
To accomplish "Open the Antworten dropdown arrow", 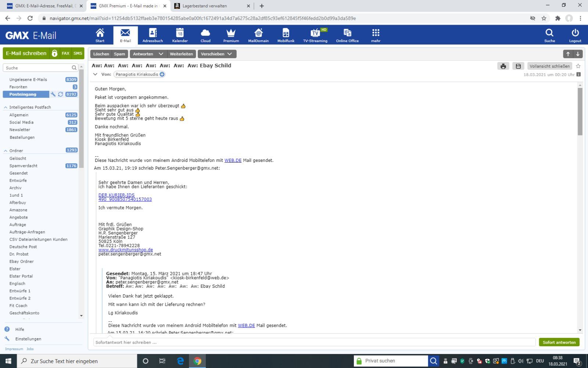I will click(161, 54).
